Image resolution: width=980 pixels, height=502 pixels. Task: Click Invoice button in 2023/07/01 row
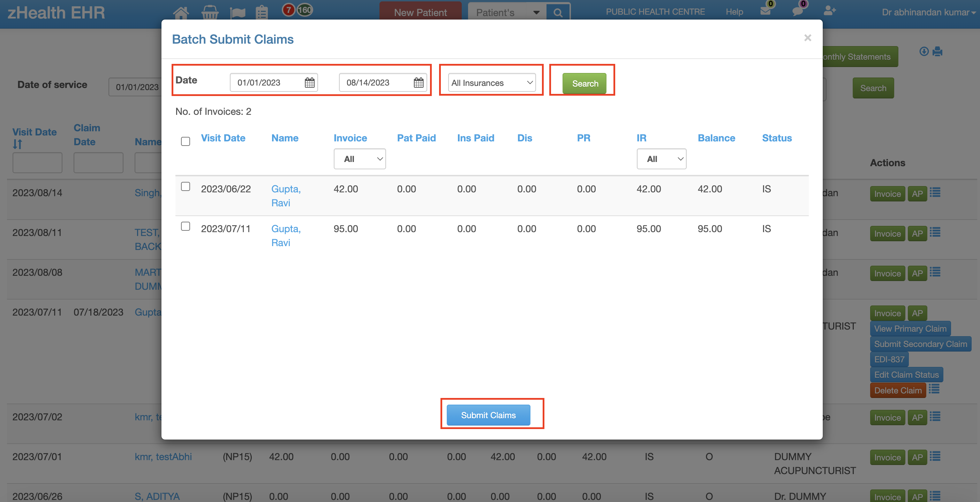887,457
